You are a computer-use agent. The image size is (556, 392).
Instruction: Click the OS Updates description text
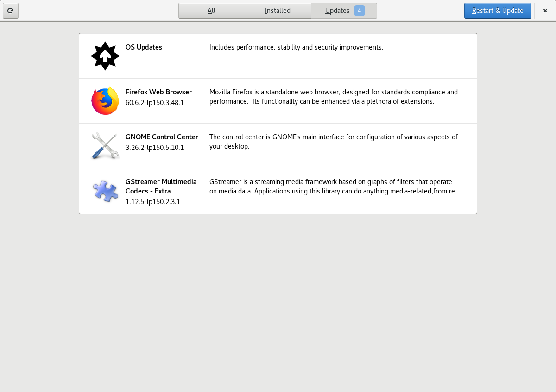coord(297,47)
